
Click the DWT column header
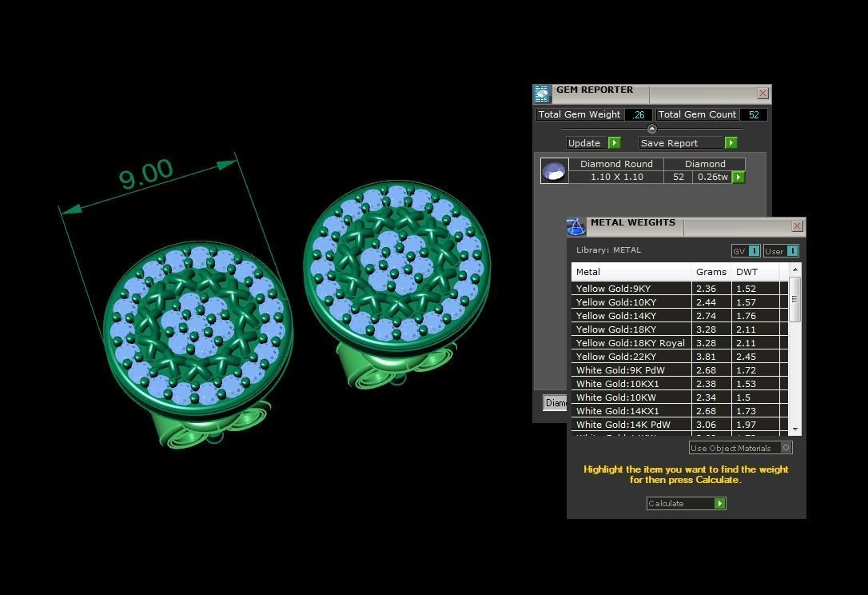755,272
